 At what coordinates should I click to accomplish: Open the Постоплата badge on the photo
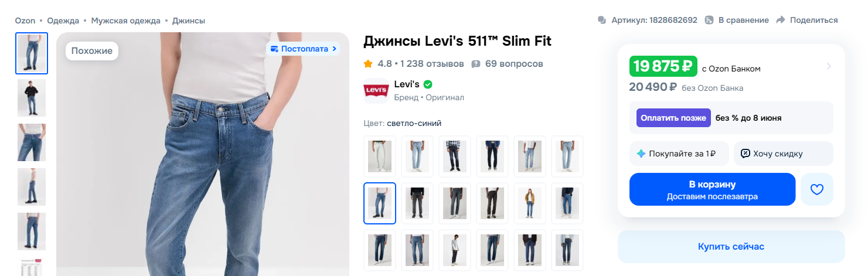click(303, 49)
